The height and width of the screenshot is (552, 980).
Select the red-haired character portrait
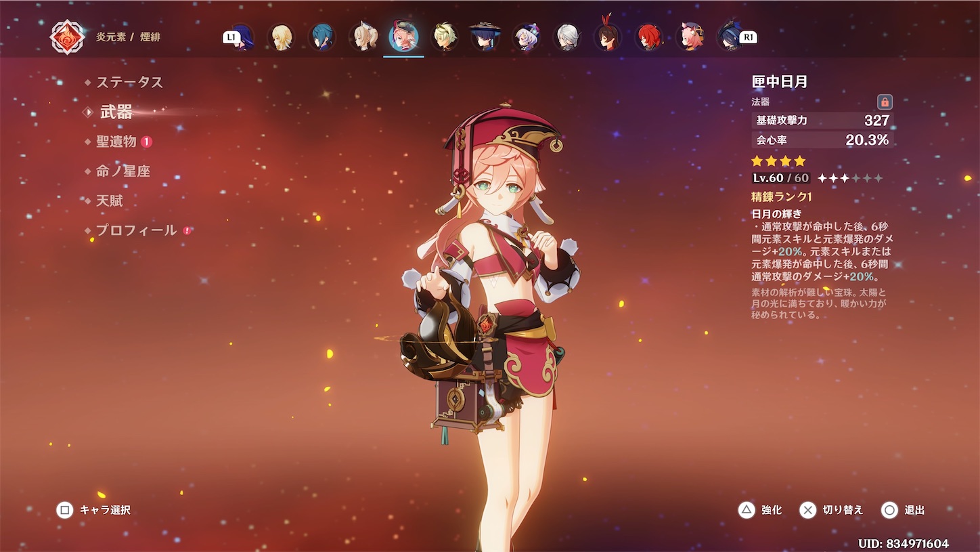click(x=648, y=37)
